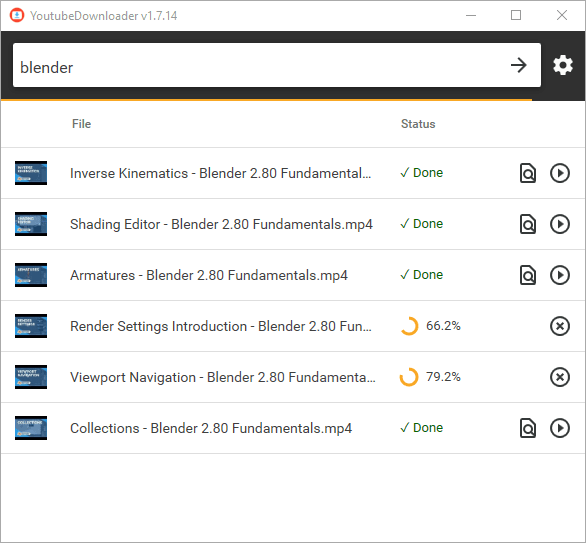586x543 pixels.
Task: Select 'Shading Editor - Blender 2.80 Fundamentals.mp4' file name
Action: [221, 224]
